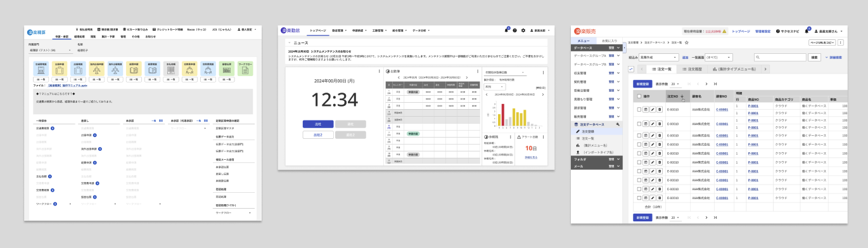This screenshot has width=868, height=248.
Task: Open green ワークフロー tile in 楽楽精算
Action: coord(245,69)
